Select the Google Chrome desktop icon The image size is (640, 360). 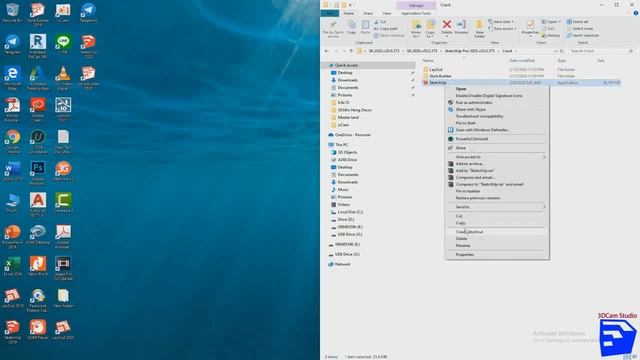coord(12,141)
